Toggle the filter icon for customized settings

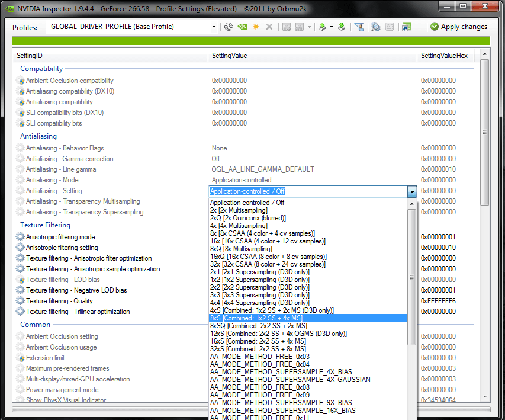point(359,27)
